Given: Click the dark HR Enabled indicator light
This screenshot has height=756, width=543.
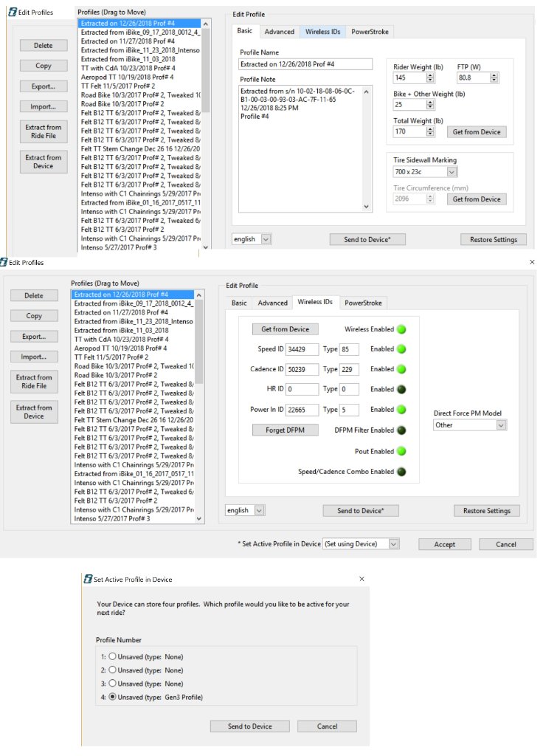Looking at the screenshot, I should point(402,390).
